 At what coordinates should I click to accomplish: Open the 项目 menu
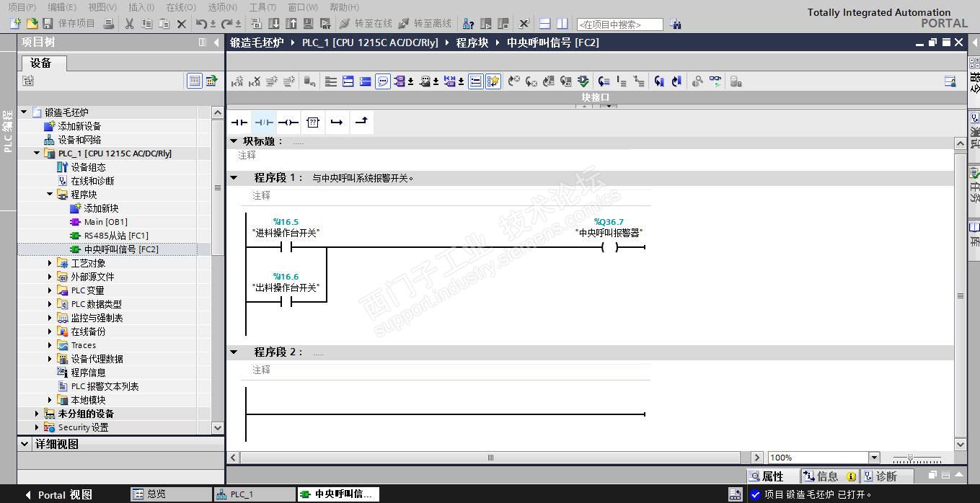(x=22, y=7)
